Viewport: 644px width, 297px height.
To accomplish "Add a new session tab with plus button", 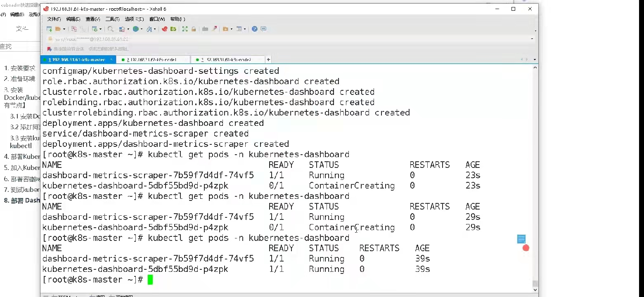I will point(268,60).
